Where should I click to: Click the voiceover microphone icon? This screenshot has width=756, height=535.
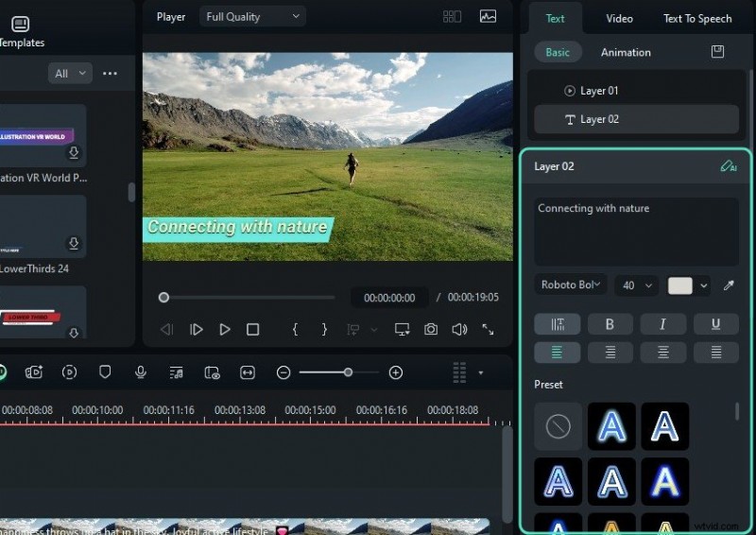(x=141, y=372)
